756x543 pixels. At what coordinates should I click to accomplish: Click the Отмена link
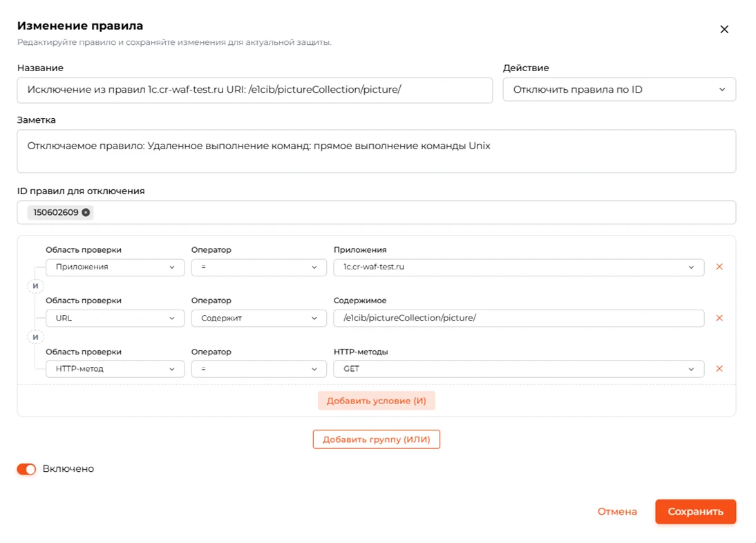(617, 512)
